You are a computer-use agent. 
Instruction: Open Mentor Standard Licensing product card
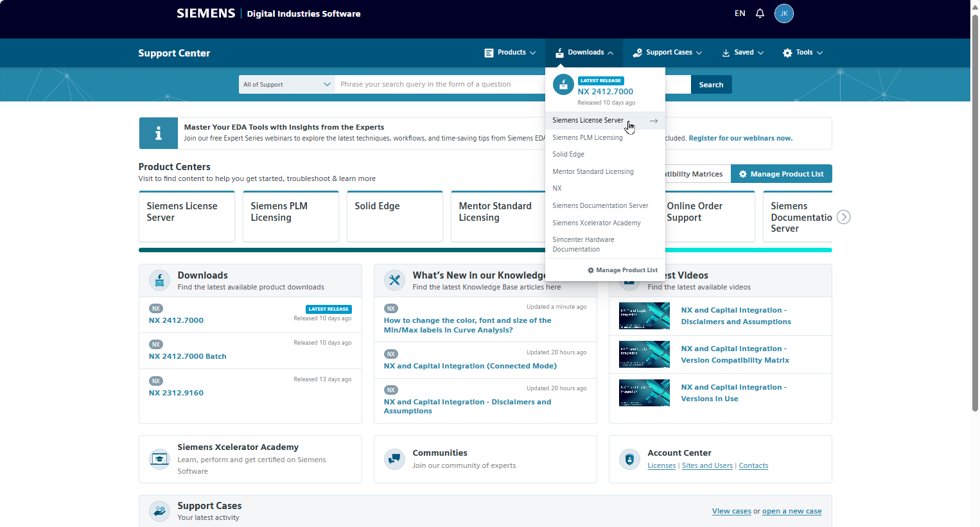point(498,216)
